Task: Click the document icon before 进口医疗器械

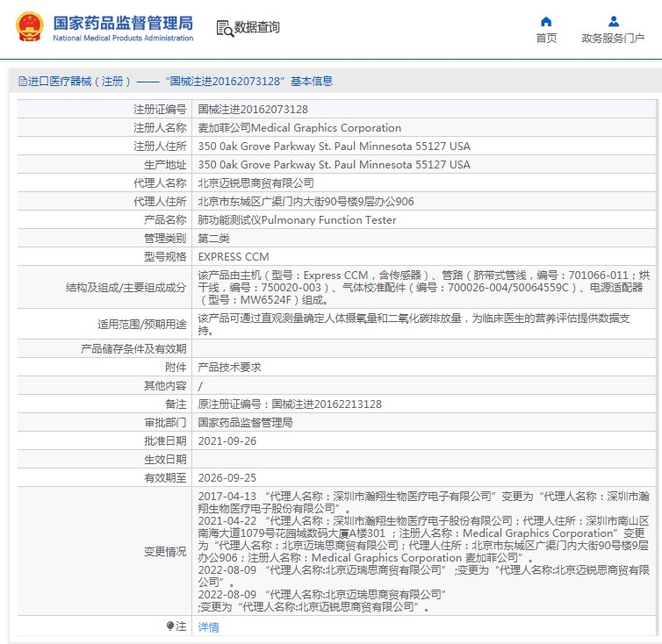Action: tap(22, 81)
